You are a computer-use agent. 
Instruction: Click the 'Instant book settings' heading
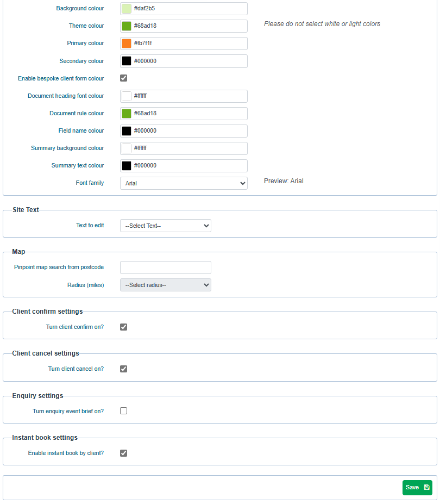(x=45, y=437)
